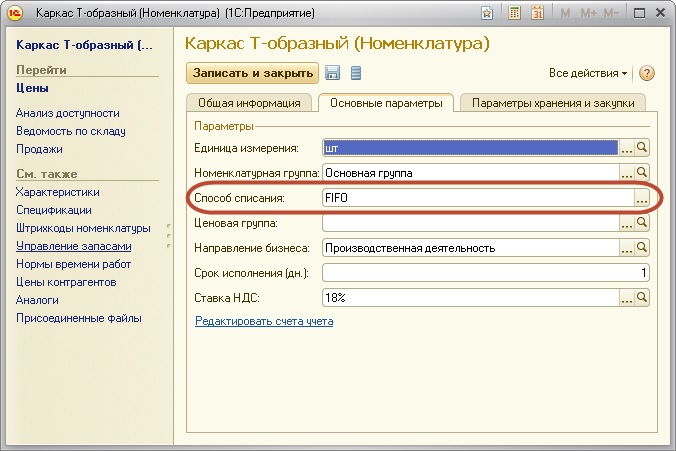
Task: Open Аналоги link in sidebar
Action: click(x=37, y=300)
